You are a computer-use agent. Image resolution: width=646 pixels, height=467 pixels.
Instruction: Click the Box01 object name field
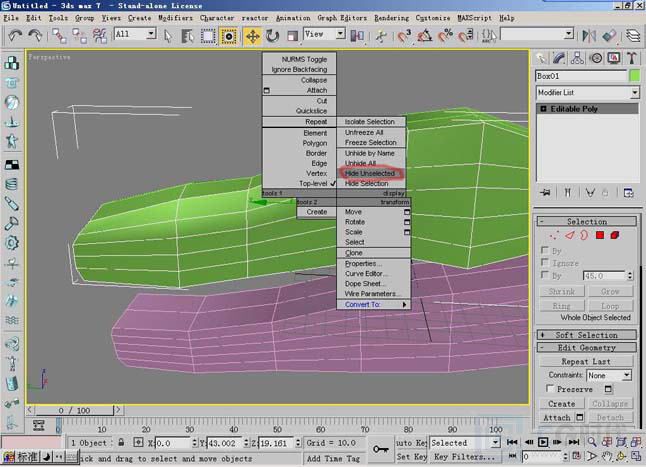point(581,76)
